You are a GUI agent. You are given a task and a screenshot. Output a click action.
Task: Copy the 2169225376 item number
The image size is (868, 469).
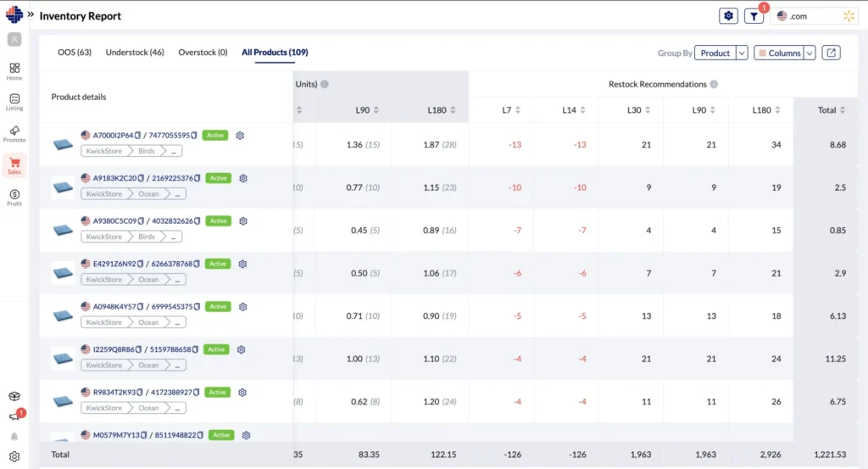pyautogui.click(x=197, y=178)
